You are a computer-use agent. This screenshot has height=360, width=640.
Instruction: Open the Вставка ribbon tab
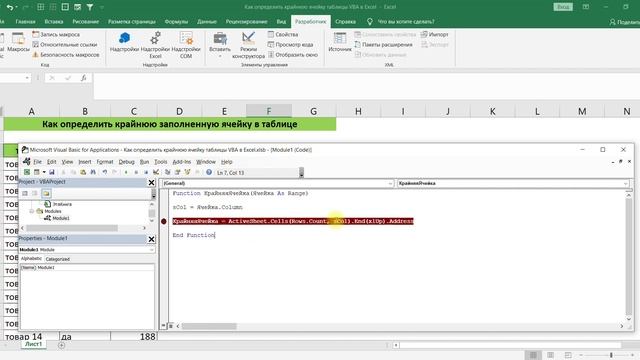coord(54,22)
